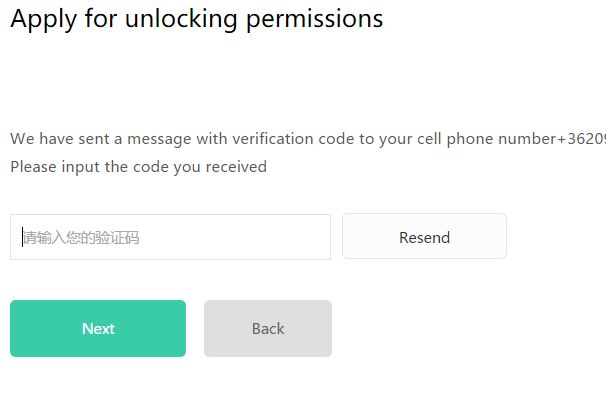
Task: Click the Chinese placeholder text in the code box
Action: click(x=81, y=237)
